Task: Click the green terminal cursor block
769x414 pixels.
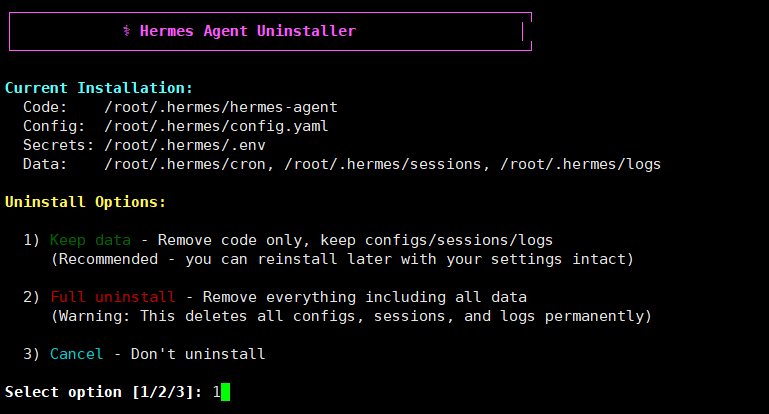Action: (225, 392)
